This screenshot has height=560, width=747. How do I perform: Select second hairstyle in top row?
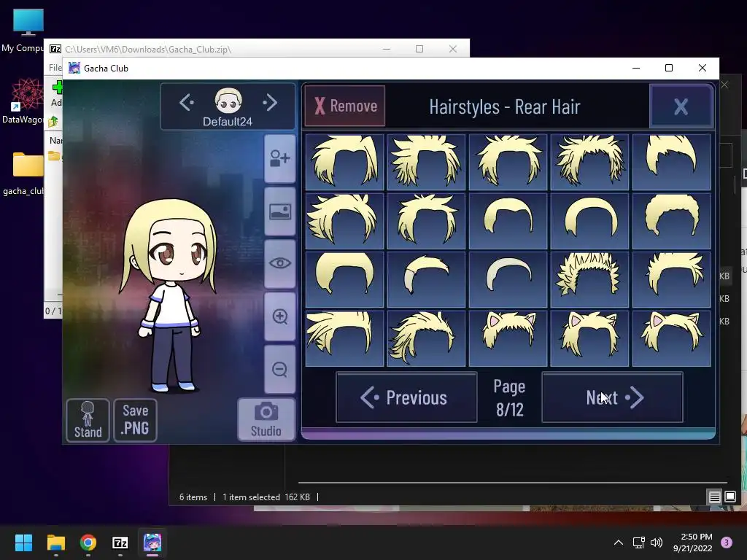point(426,162)
